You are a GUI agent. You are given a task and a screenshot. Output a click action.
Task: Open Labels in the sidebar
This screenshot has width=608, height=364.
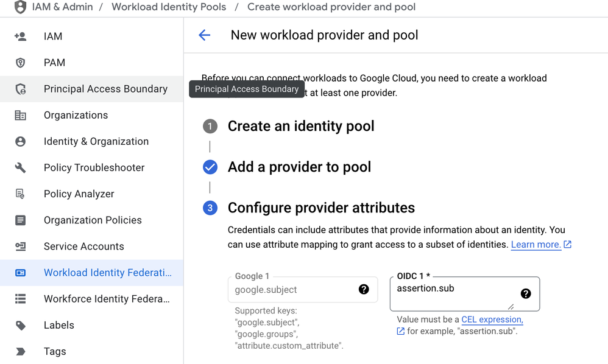(91, 325)
